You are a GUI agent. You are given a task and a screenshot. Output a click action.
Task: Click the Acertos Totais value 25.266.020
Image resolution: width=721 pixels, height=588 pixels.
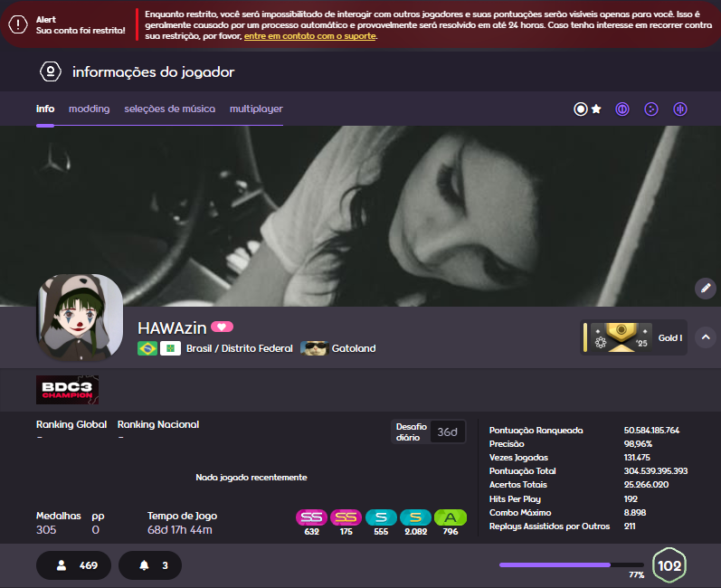click(x=646, y=485)
